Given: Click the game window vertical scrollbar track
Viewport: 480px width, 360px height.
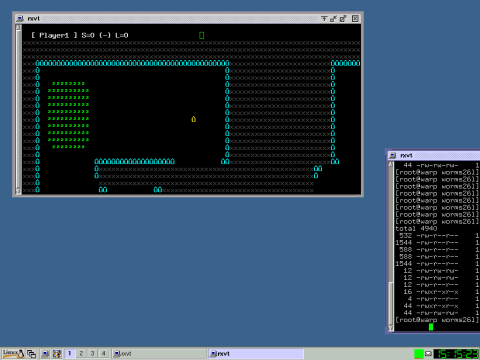Looking at the screenshot, I should pos(18,109).
